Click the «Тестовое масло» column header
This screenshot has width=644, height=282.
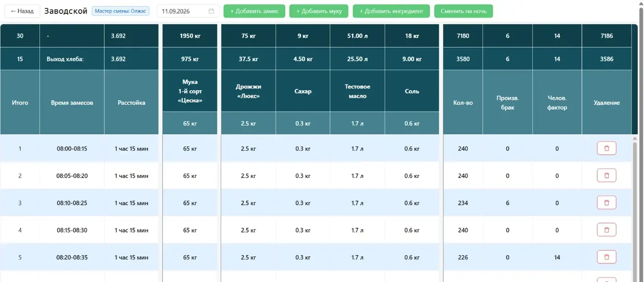tap(357, 91)
